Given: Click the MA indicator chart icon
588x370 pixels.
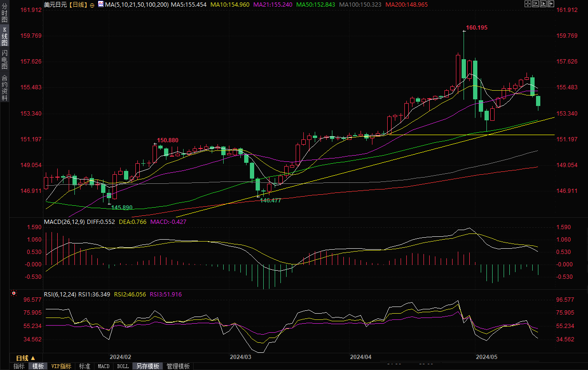Looking at the screenshot, I should point(100,4).
